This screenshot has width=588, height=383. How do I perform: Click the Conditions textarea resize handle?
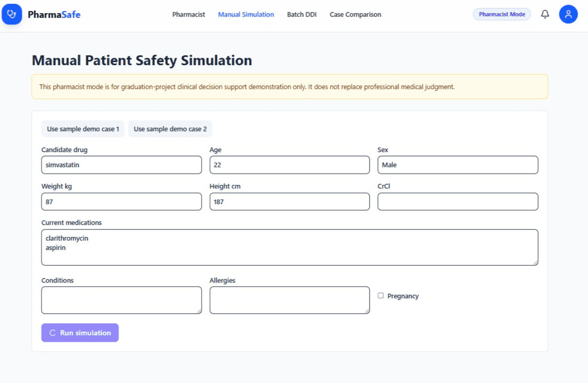point(199,311)
